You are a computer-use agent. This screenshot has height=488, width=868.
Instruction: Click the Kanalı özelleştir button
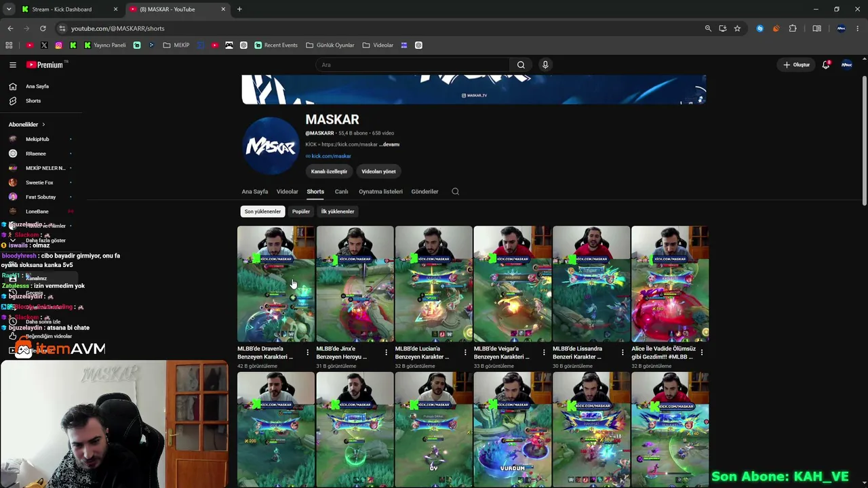click(329, 171)
